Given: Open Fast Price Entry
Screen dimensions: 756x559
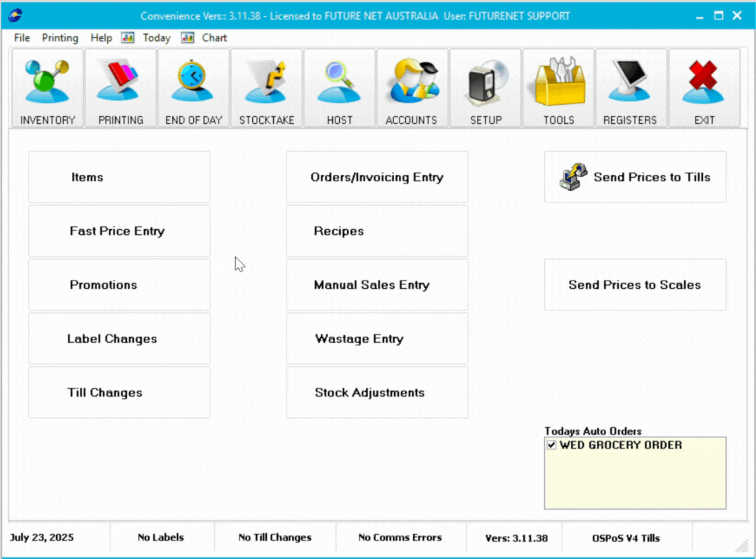Looking at the screenshot, I should [119, 231].
